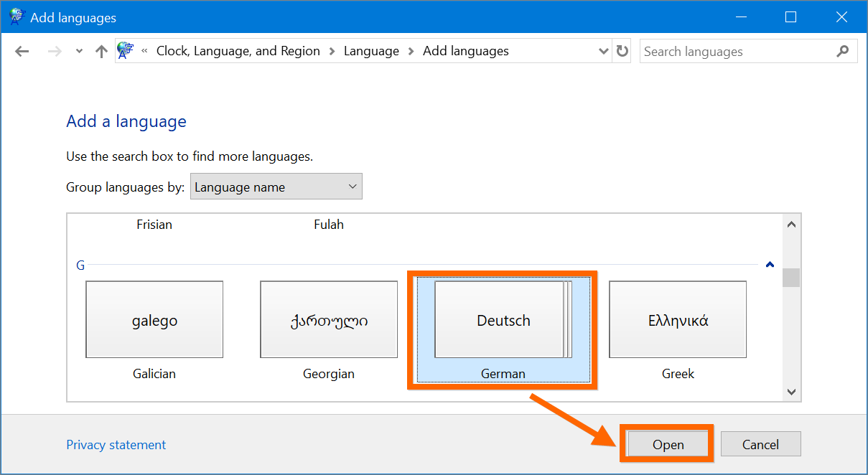
Task: Open the Recent locations dropdown arrow
Action: click(79, 52)
